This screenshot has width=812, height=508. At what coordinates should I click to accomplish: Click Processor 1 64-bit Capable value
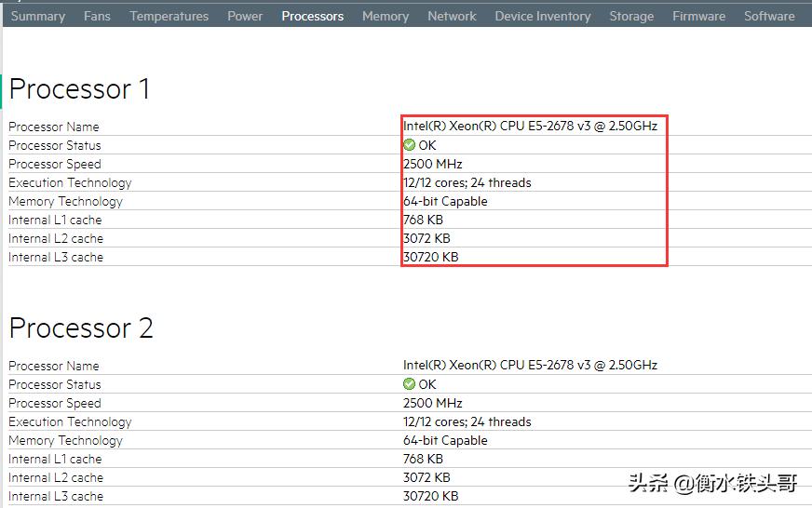(445, 201)
